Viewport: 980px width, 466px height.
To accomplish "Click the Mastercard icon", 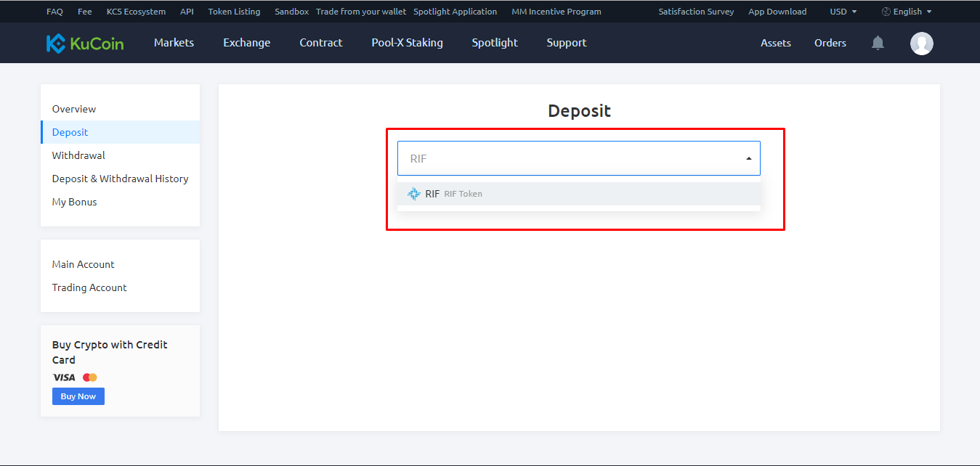I will point(90,377).
